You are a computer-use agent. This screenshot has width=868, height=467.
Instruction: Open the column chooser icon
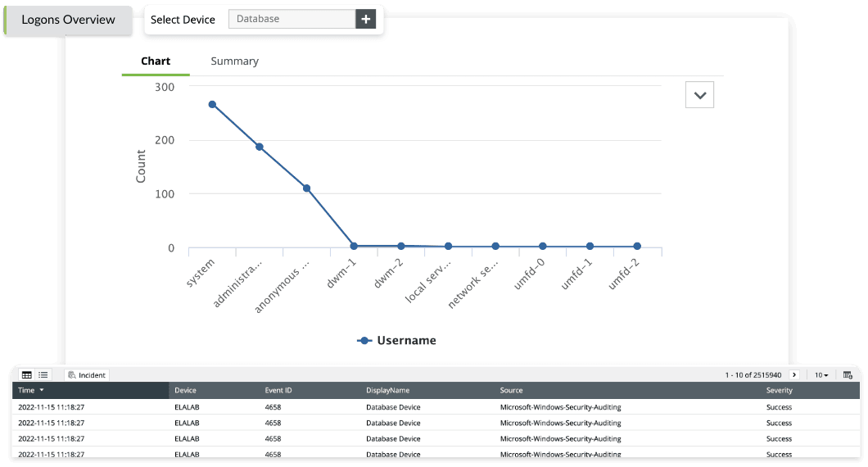pos(848,374)
